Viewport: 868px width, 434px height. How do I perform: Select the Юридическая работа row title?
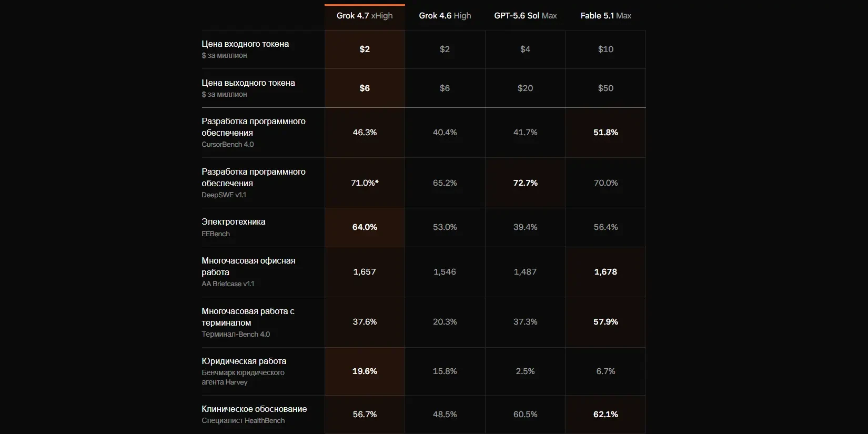tap(244, 361)
